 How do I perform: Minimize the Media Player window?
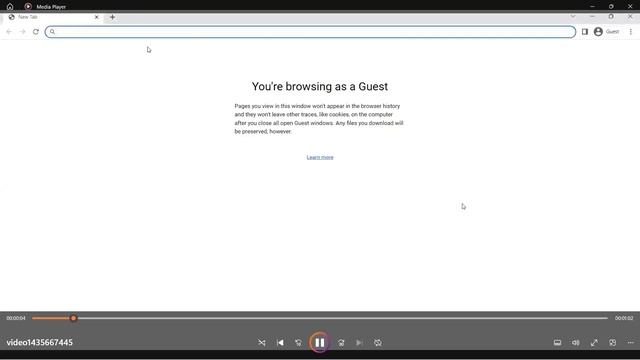click(x=592, y=7)
